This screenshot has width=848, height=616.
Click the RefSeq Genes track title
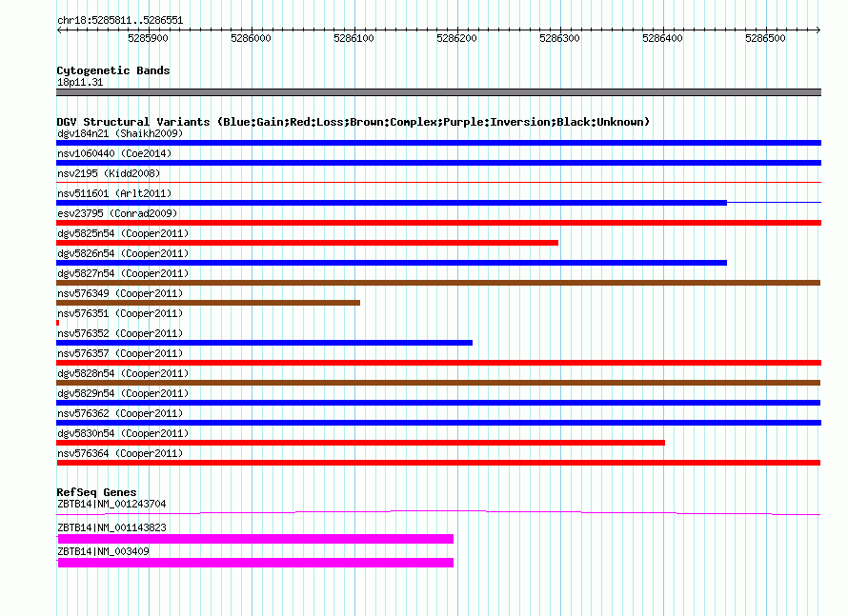96,492
